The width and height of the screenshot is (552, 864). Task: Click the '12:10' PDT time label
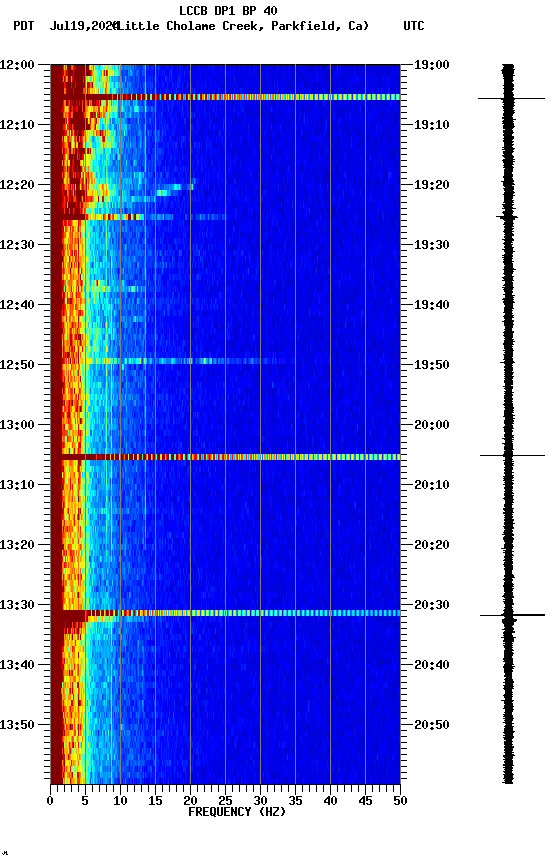[x=17, y=125]
